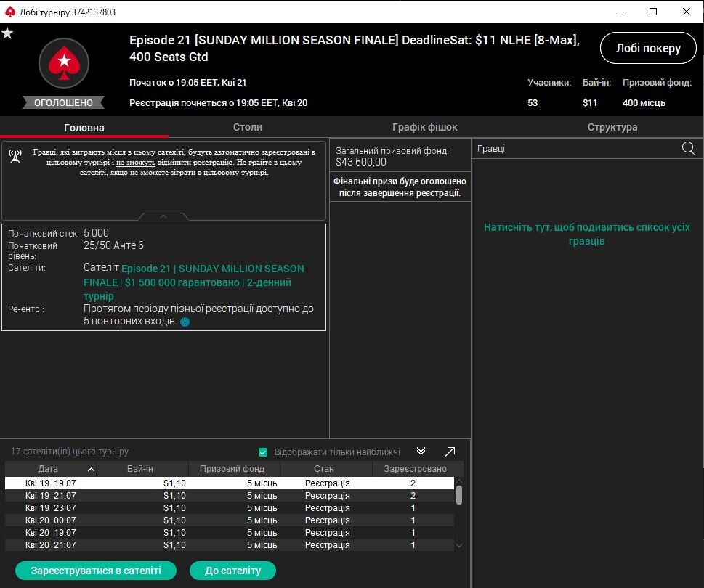Open satellites list in new window arrow

pyautogui.click(x=450, y=452)
